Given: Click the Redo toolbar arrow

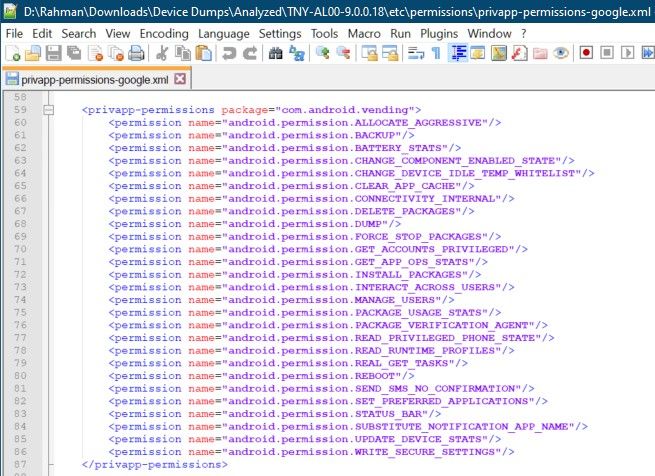Looking at the screenshot, I should point(250,53).
